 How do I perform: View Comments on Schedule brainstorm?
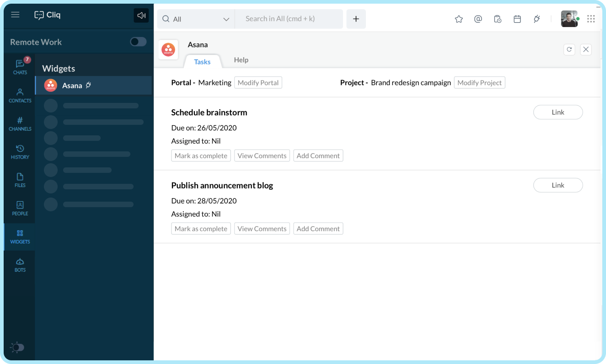pos(262,155)
